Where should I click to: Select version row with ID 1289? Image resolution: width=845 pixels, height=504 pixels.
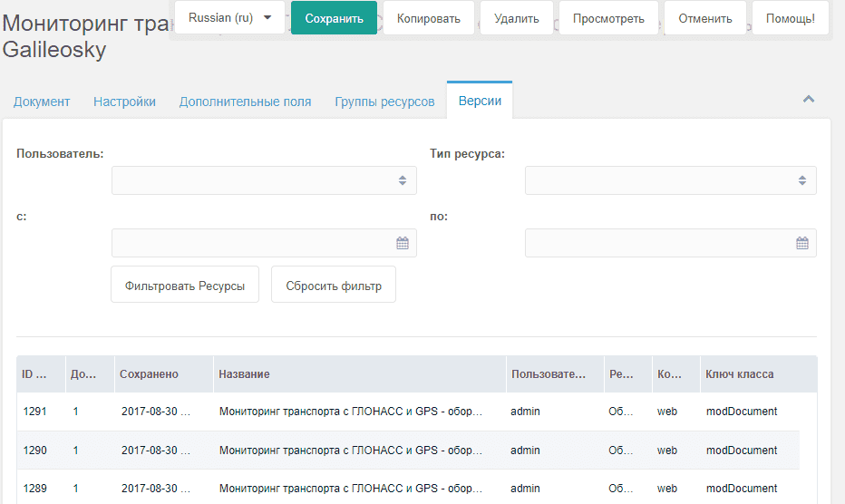408,489
